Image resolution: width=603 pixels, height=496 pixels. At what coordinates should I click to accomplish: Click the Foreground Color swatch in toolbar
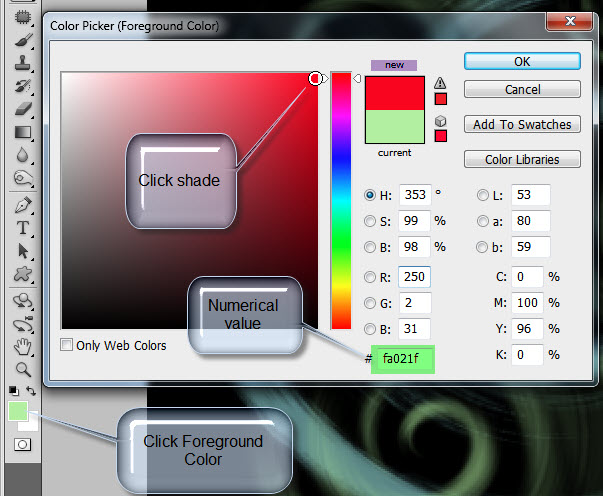pos(18,411)
